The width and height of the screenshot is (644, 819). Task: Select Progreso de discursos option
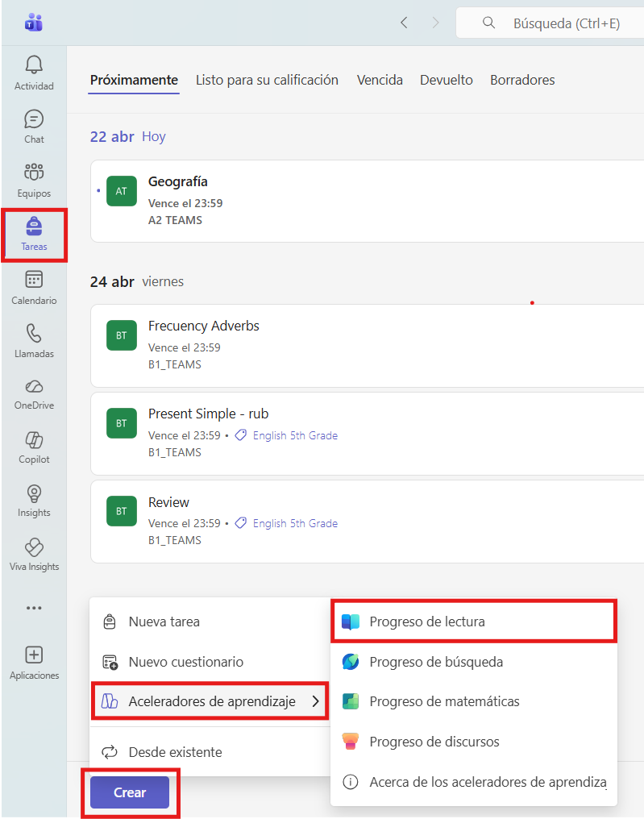click(x=474, y=741)
